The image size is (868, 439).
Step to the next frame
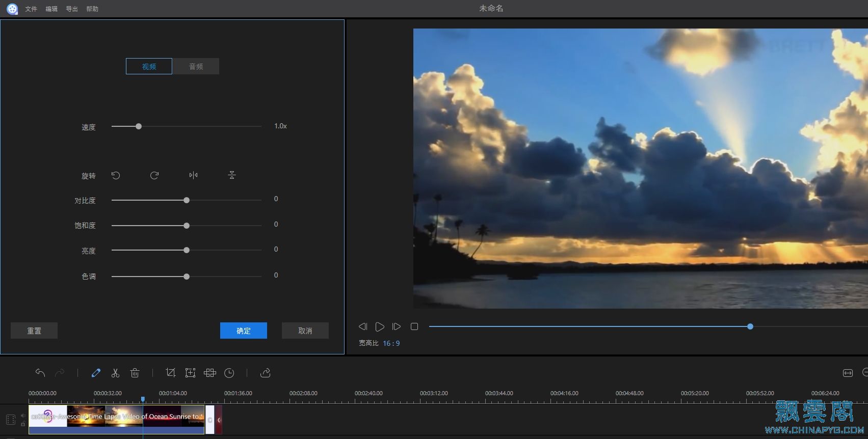(x=397, y=326)
